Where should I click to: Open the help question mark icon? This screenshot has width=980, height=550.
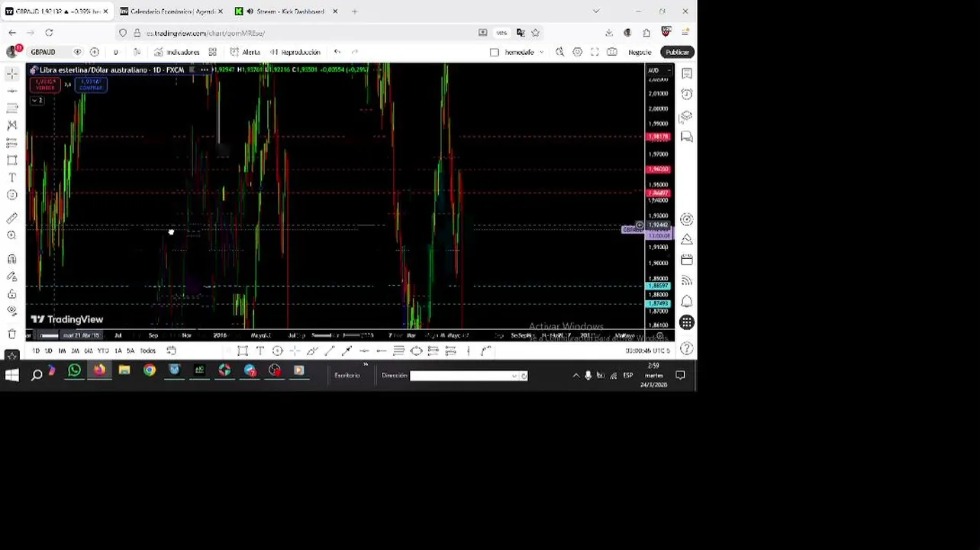[x=687, y=349]
